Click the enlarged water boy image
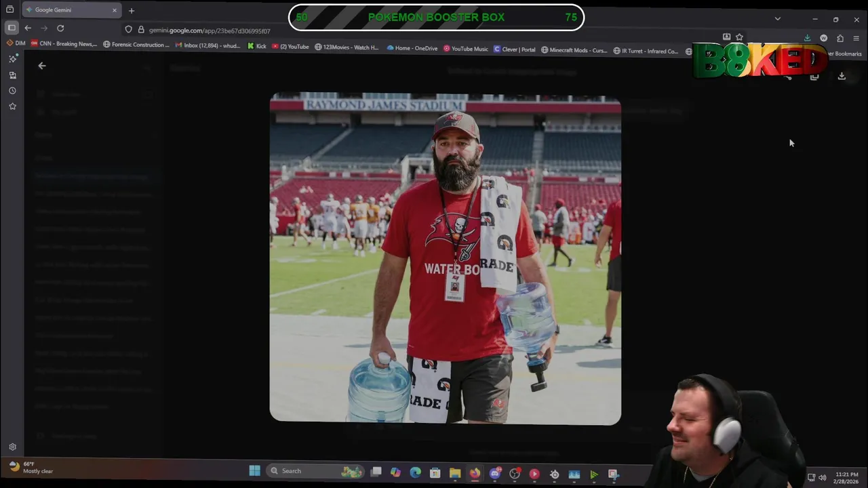This screenshot has width=868, height=488. [x=446, y=259]
